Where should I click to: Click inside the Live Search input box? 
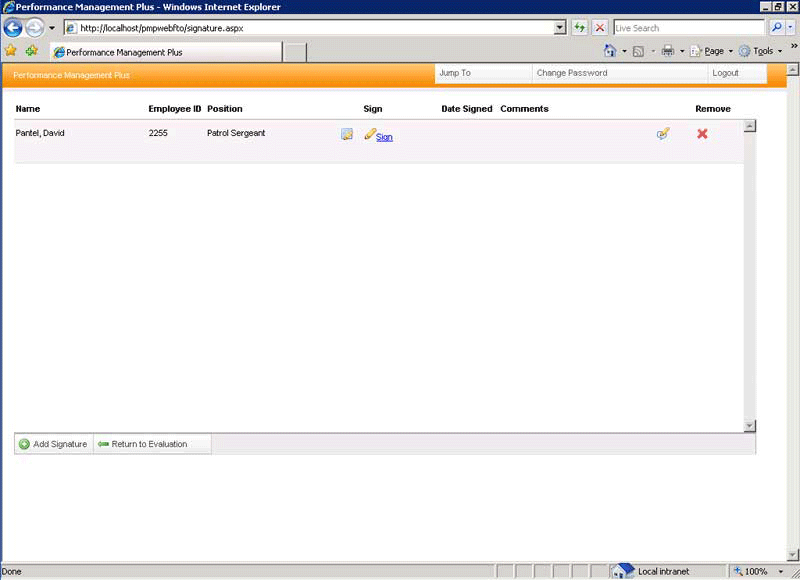pyautogui.click(x=688, y=28)
